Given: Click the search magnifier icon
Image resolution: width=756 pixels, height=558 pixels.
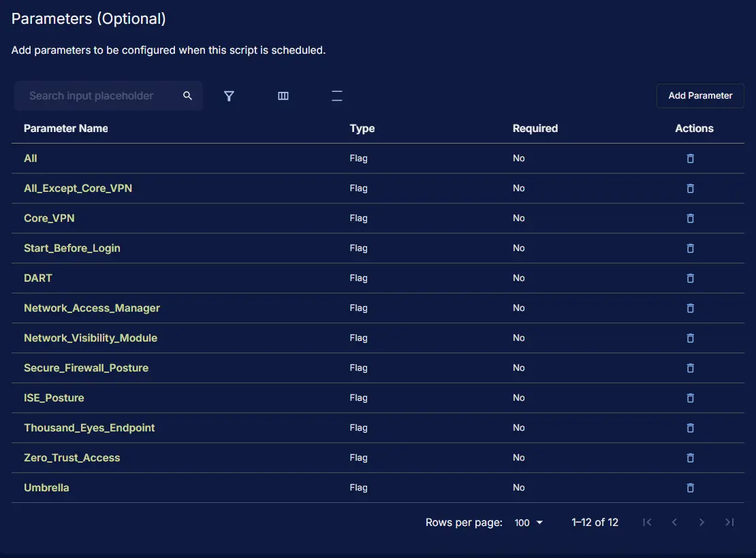Looking at the screenshot, I should [188, 96].
